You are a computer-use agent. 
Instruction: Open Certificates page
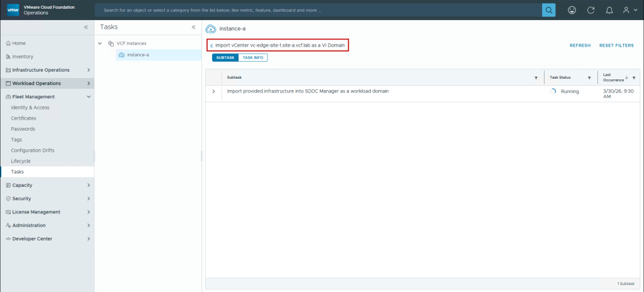(23, 118)
